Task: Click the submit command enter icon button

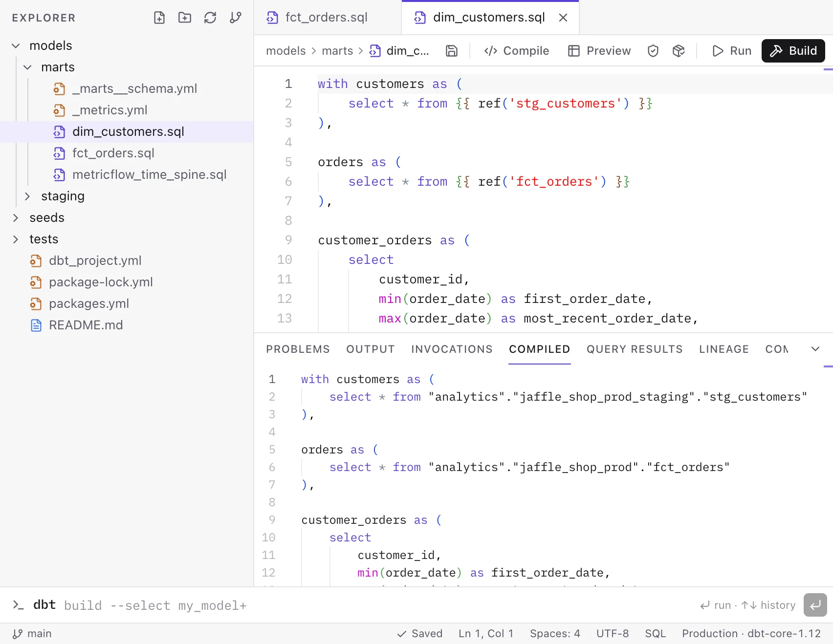Action: tap(815, 605)
